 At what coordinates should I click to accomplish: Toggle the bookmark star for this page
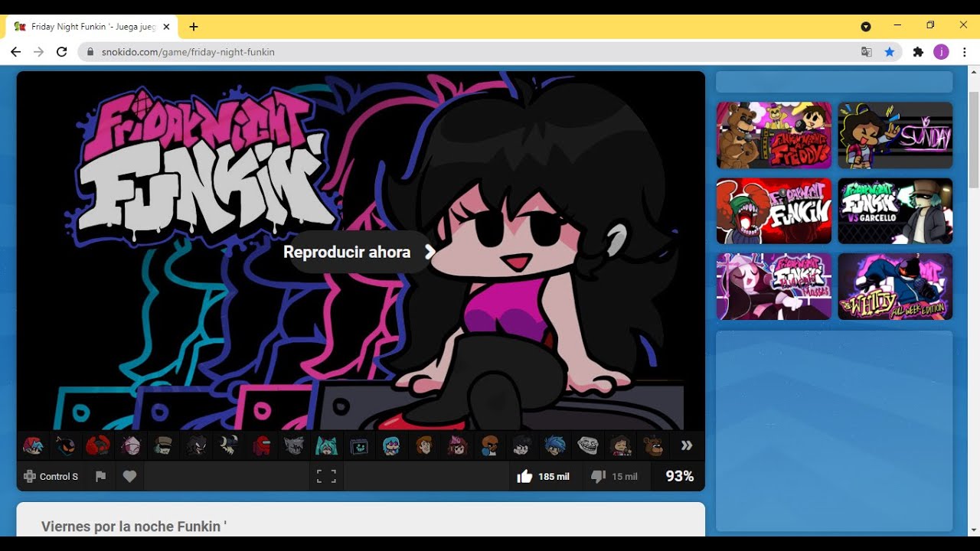click(889, 52)
